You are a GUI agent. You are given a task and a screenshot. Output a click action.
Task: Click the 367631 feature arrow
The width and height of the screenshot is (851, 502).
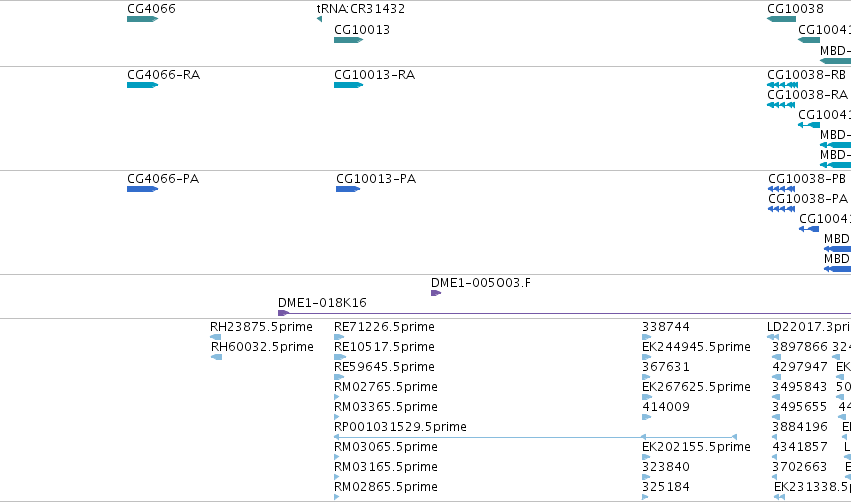646,377
